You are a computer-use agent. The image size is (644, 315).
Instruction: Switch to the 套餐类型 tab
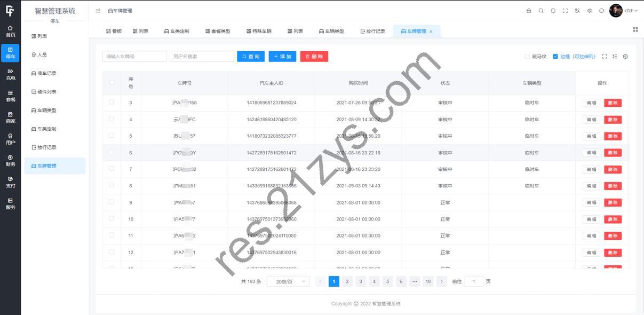coord(218,31)
